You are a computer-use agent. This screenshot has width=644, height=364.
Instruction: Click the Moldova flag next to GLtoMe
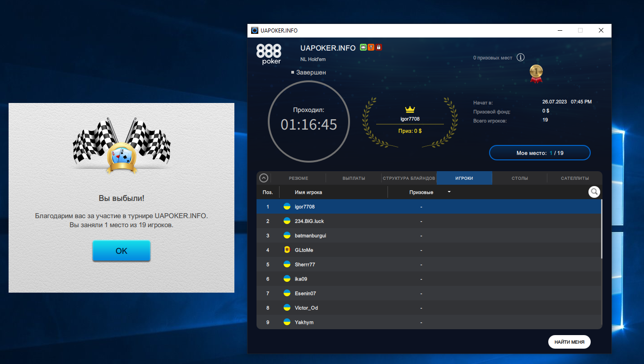pyautogui.click(x=287, y=250)
